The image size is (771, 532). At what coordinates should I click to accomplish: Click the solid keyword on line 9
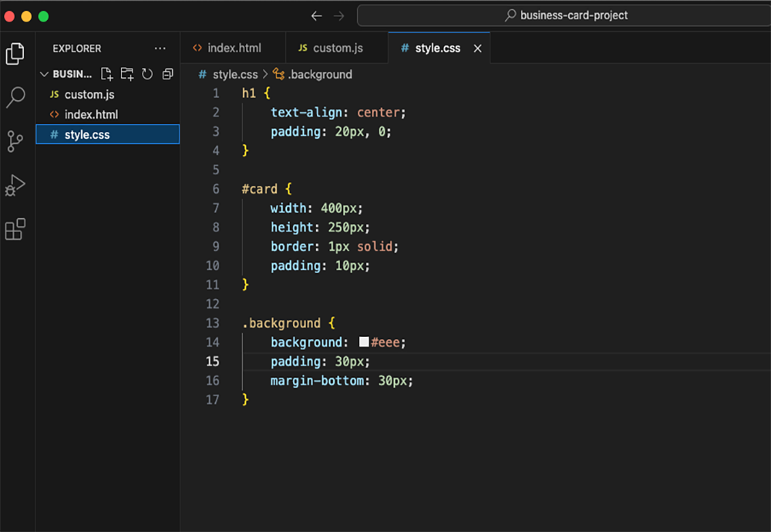click(375, 246)
